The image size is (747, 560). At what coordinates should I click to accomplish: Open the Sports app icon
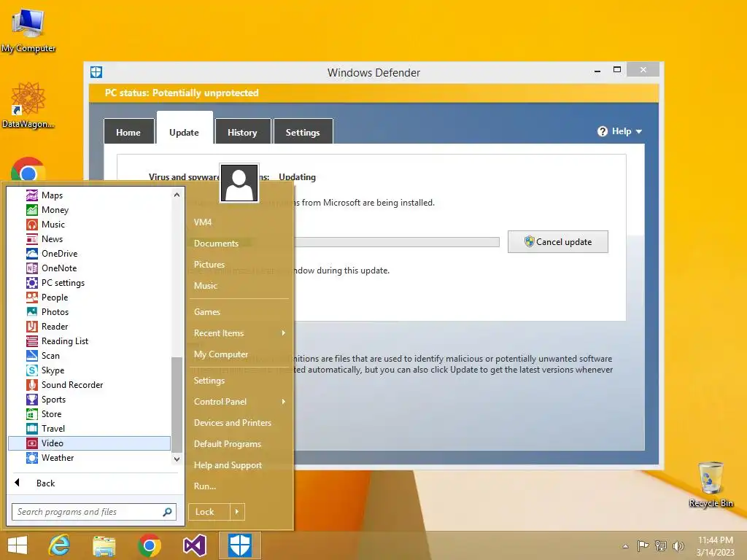pyautogui.click(x=32, y=400)
